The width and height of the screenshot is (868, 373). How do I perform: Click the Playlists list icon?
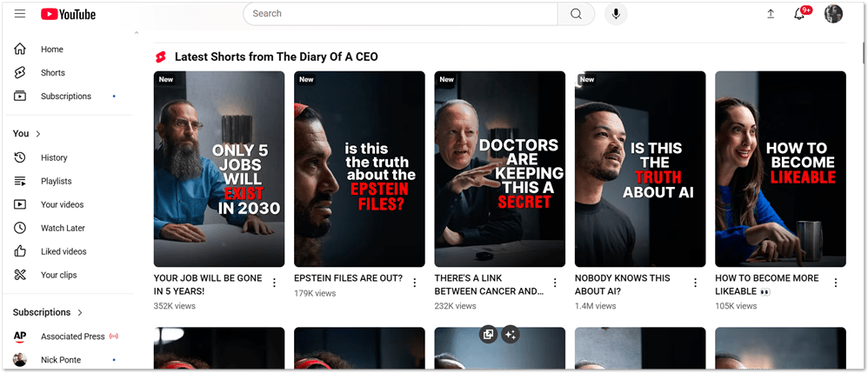(x=20, y=181)
